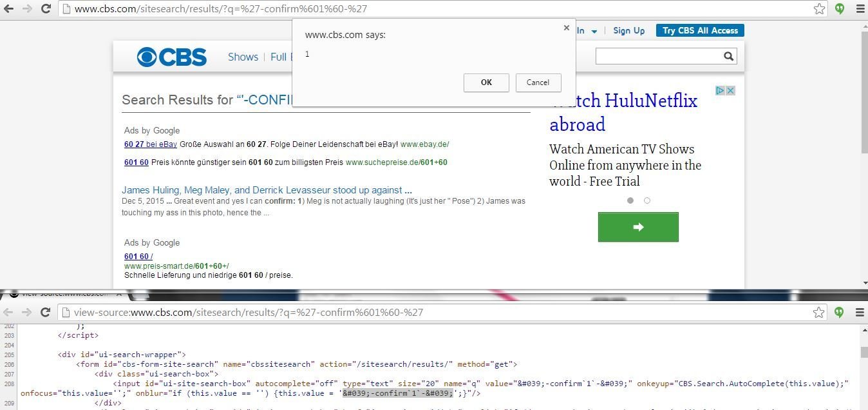This screenshot has height=410, width=868.
Task: Click the Sign Up link
Action: 629,30
